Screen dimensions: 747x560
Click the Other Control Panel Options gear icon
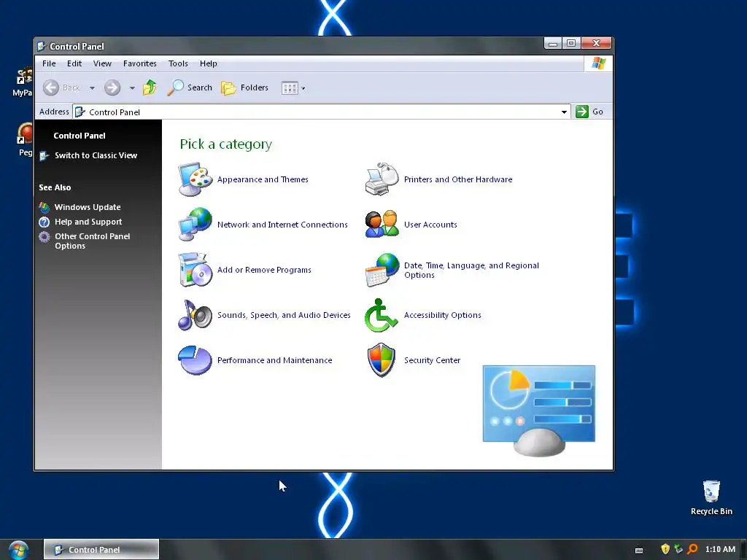[44, 237]
